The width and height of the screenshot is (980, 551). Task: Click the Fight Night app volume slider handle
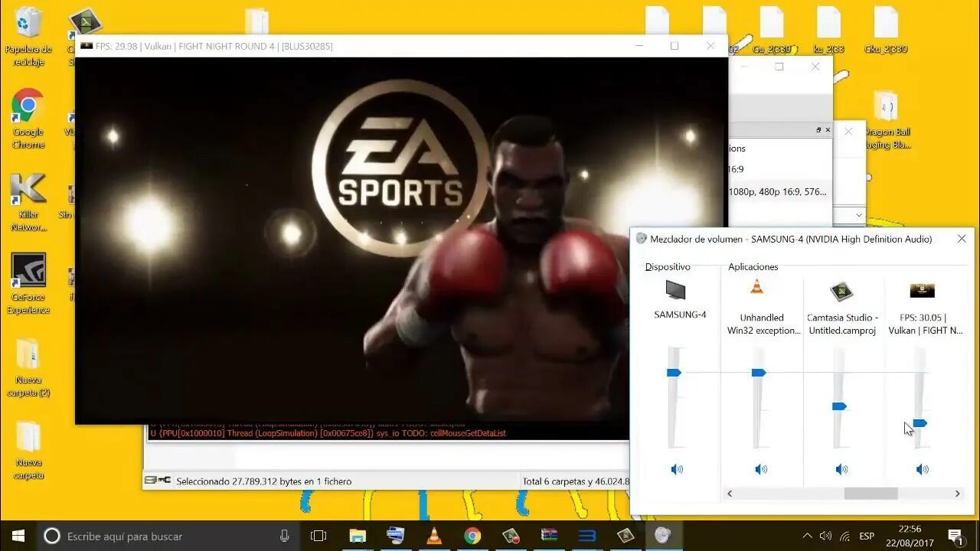920,423
